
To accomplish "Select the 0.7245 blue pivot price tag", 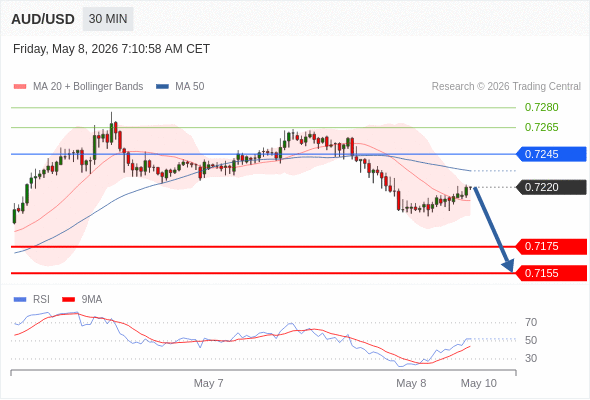I will point(551,154).
